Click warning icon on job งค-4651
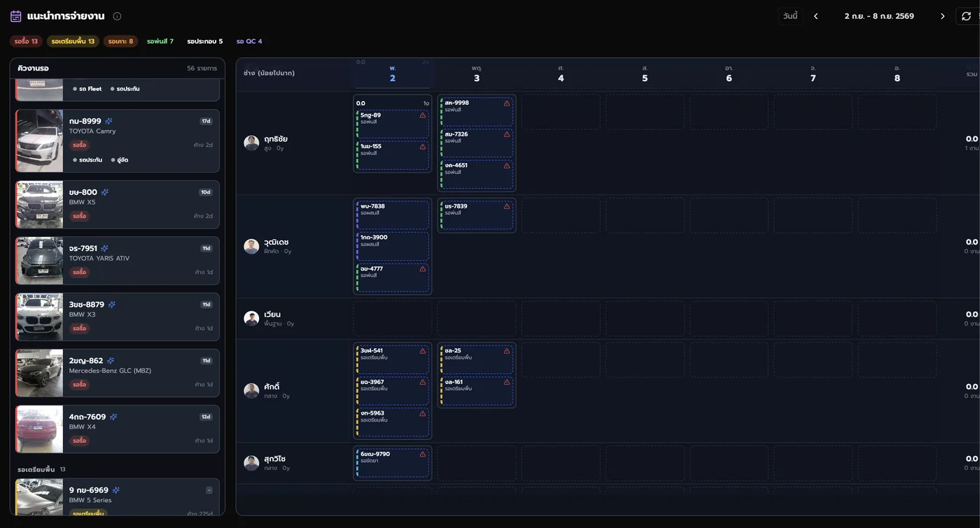The image size is (980, 528). 507,166
